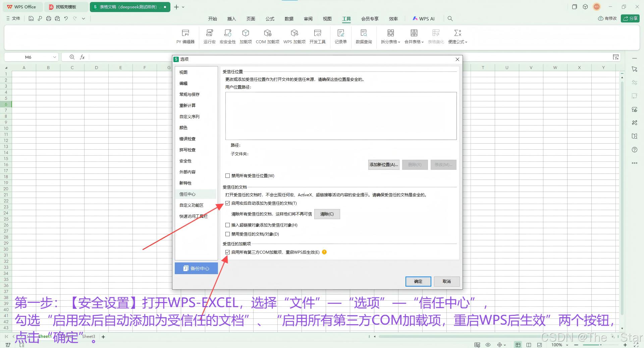Click more options dots in right sidebar
Image resolution: width=644 pixels, height=348 pixels.
tap(635, 163)
